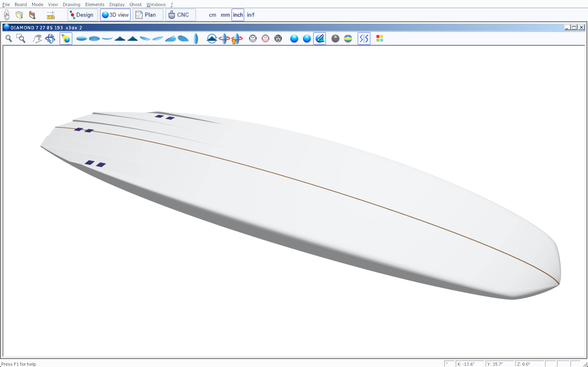Choose the rainbow curvature sphere rendering

pos(348,39)
